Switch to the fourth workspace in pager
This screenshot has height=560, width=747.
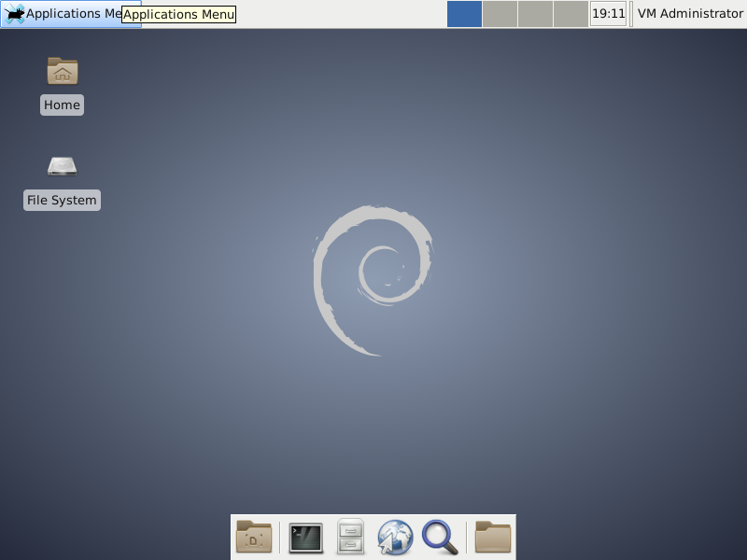coord(571,14)
